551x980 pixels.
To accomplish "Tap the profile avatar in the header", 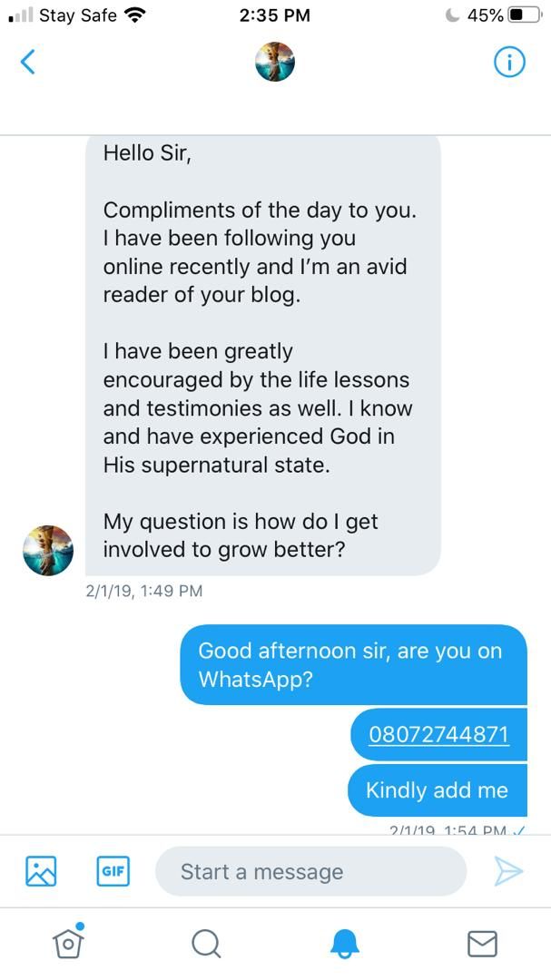I will coord(275,62).
